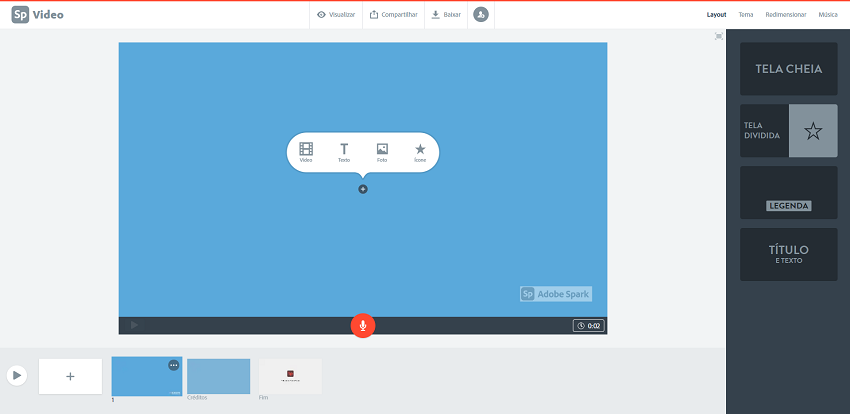The image size is (850, 414).
Task: Open slide options three-dot menu
Action: pyautogui.click(x=174, y=365)
